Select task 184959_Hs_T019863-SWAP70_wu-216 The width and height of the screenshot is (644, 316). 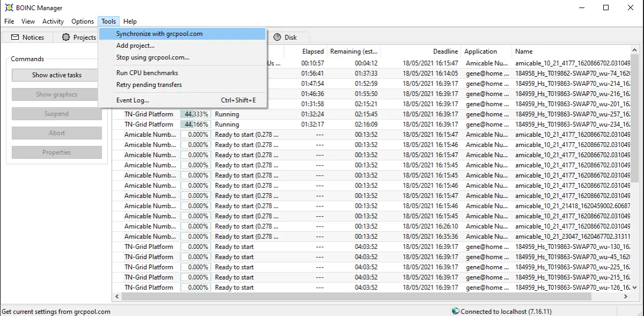[x=572, y=94]
